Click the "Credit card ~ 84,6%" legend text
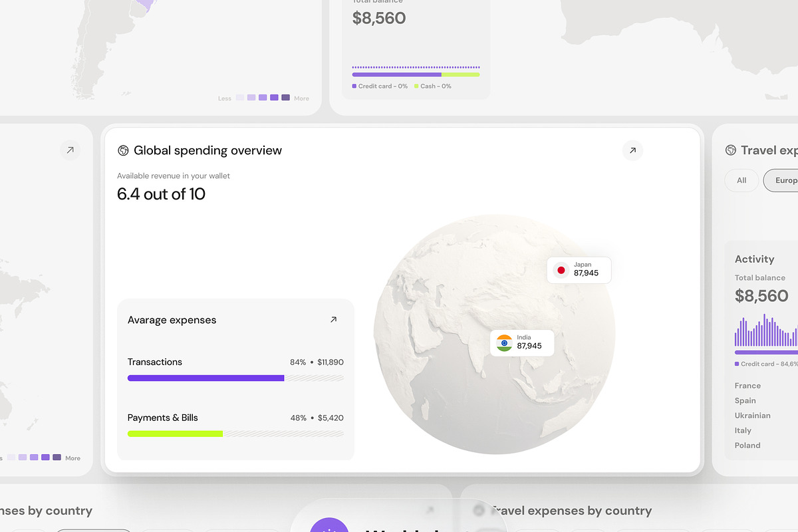 769,364
